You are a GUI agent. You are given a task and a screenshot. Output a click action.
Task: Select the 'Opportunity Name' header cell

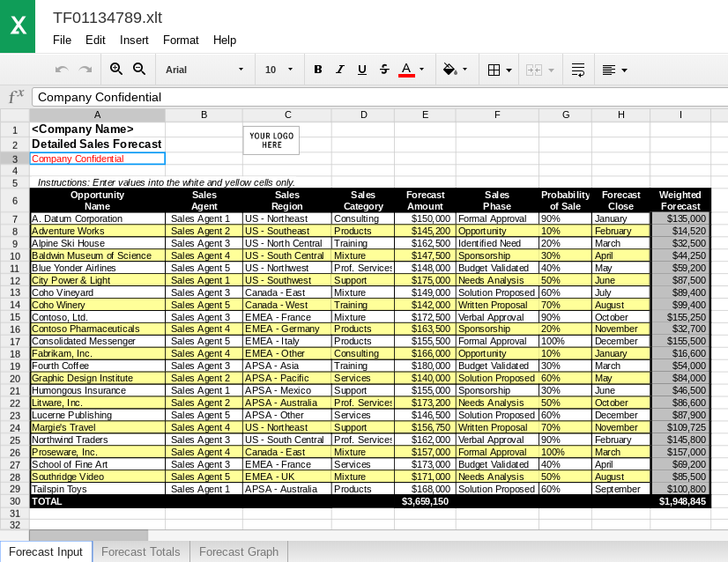98,201
